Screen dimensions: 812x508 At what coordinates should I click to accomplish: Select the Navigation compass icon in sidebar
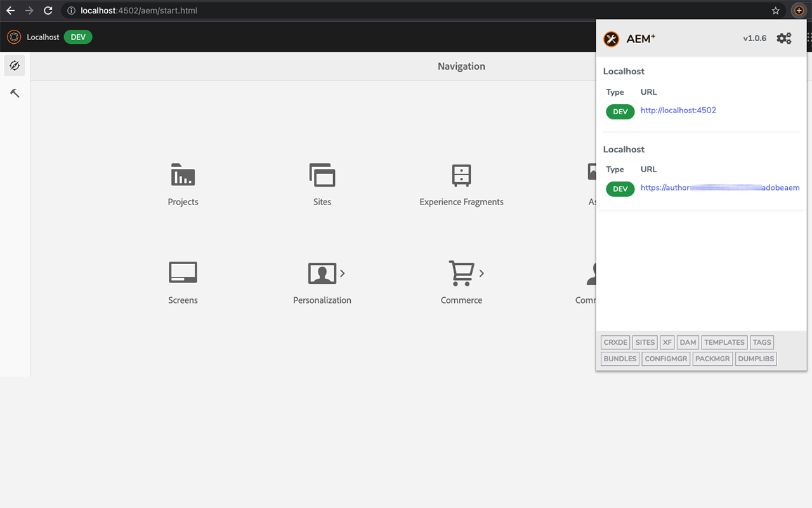(x=15, y=65)
